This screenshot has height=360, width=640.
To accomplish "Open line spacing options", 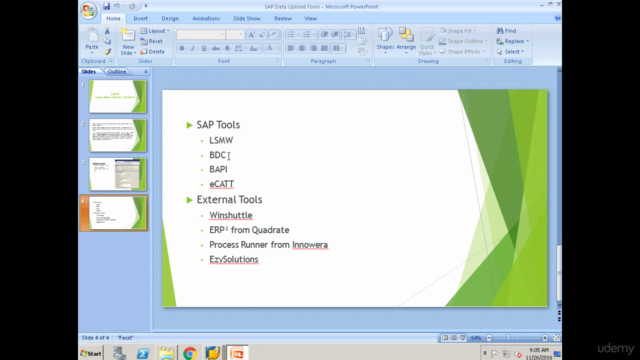I will point(348,35).
